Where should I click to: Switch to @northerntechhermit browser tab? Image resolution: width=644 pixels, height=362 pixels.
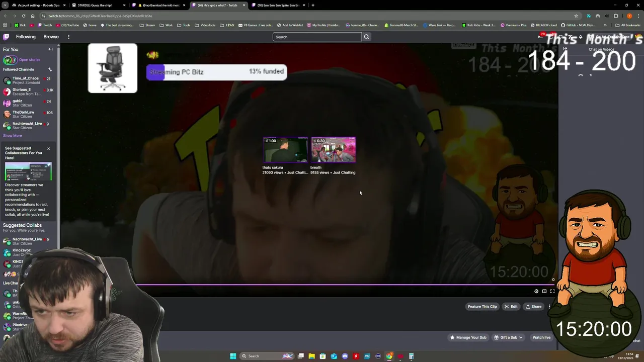pos(157,5)
